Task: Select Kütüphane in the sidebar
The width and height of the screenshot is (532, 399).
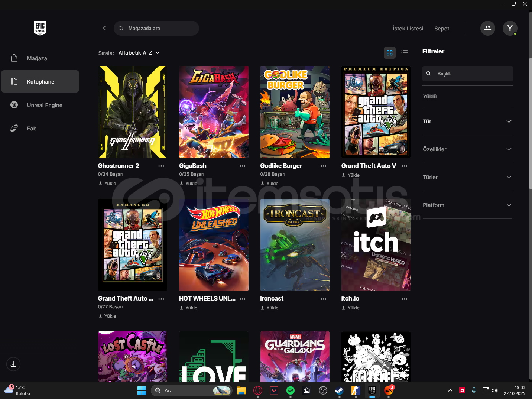Action: pyautogui.click(x=40, y=81)
